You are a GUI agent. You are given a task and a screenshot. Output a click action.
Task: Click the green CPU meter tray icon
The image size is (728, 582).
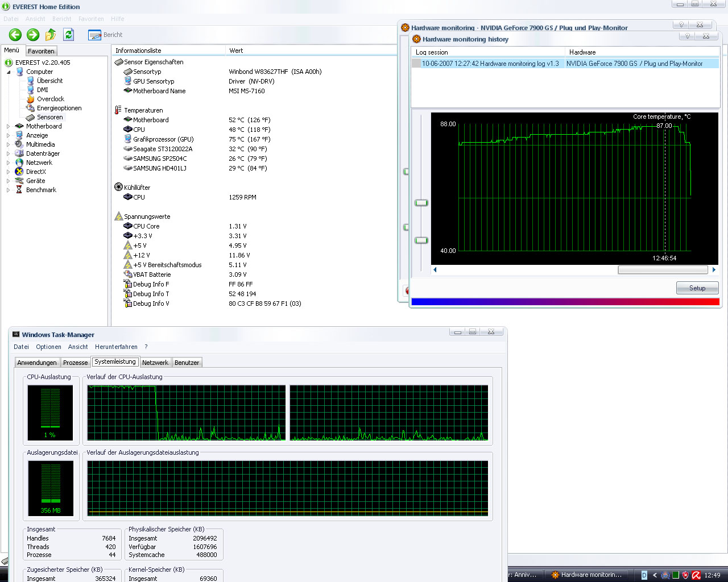coord(676,575)
